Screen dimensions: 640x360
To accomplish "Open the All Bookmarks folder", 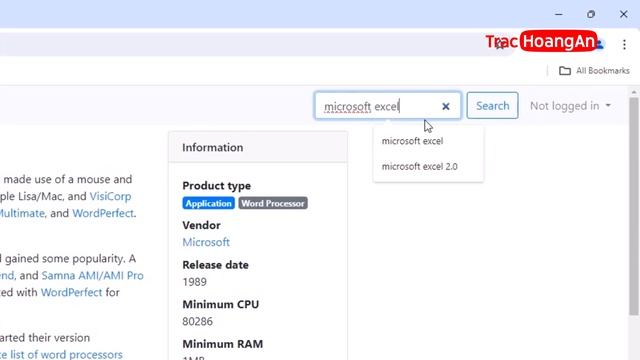I will (x=594, y=71).
